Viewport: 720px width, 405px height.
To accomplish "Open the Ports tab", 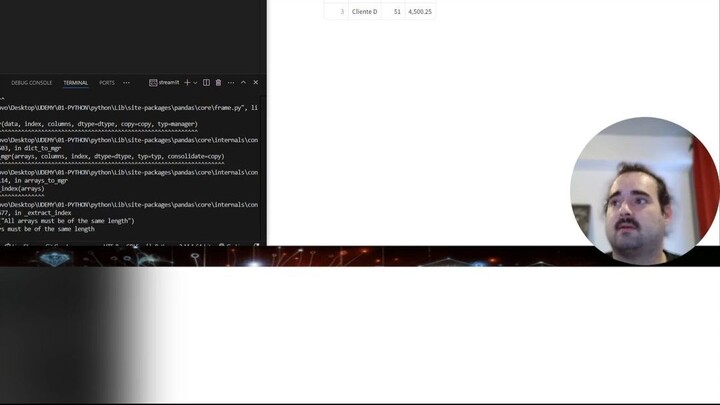I will (x=107, y=83).
